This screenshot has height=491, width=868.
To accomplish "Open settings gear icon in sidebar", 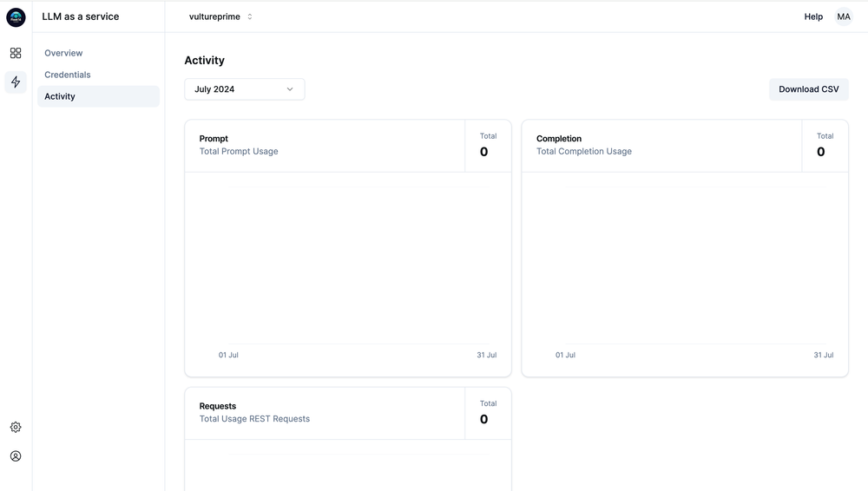I will pyautogui.click(x=16, y=427).
